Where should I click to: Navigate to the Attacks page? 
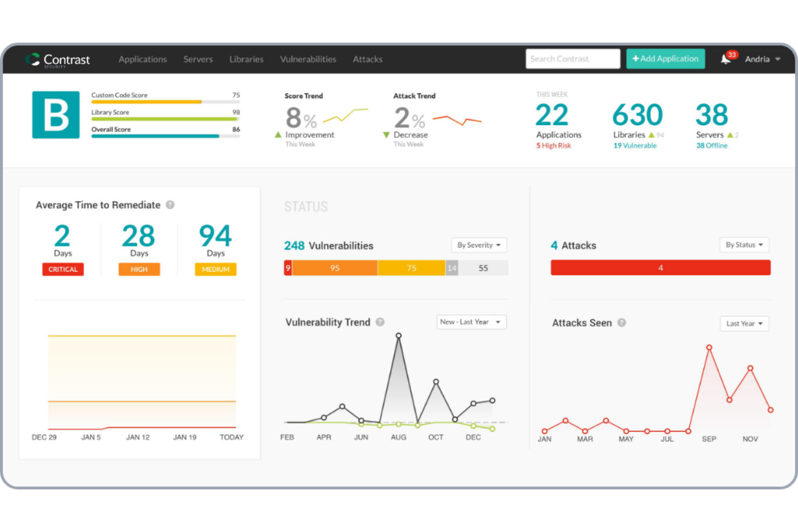(x=367, y=59)
